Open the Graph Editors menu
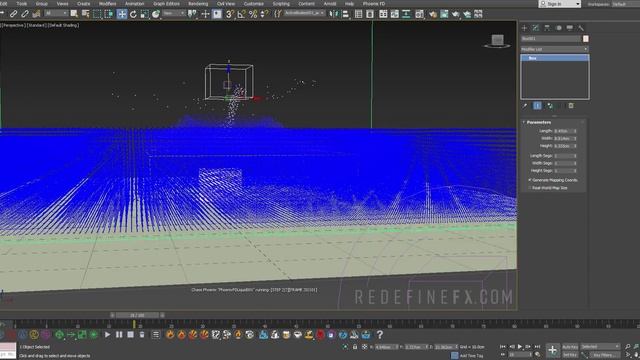 point(166,4)
